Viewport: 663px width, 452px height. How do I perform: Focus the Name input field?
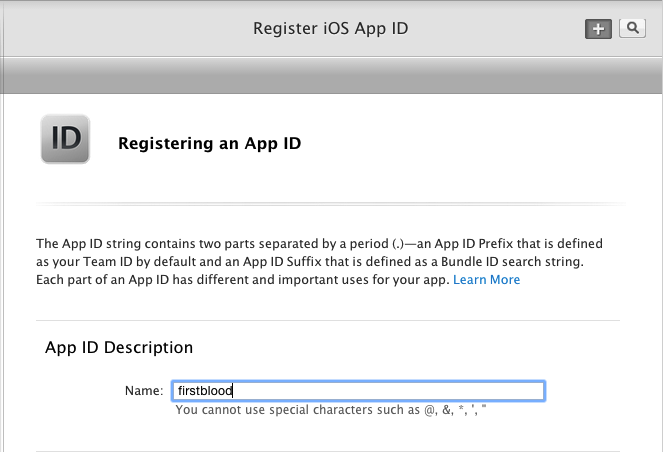[358, 391]
